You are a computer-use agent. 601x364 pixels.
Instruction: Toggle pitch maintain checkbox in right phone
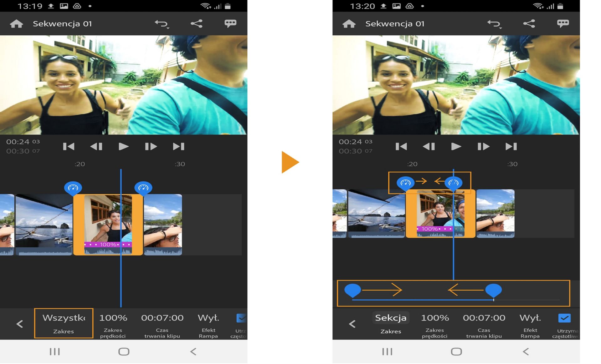564,318
